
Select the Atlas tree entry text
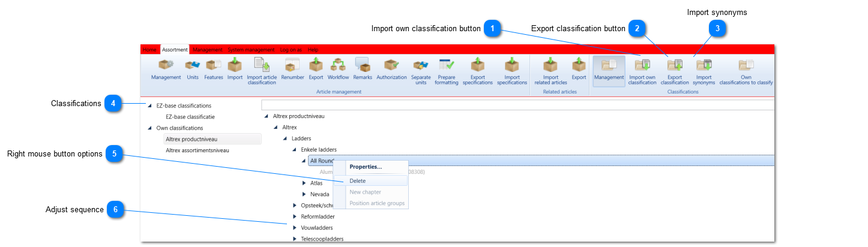[x=316, y=183]
